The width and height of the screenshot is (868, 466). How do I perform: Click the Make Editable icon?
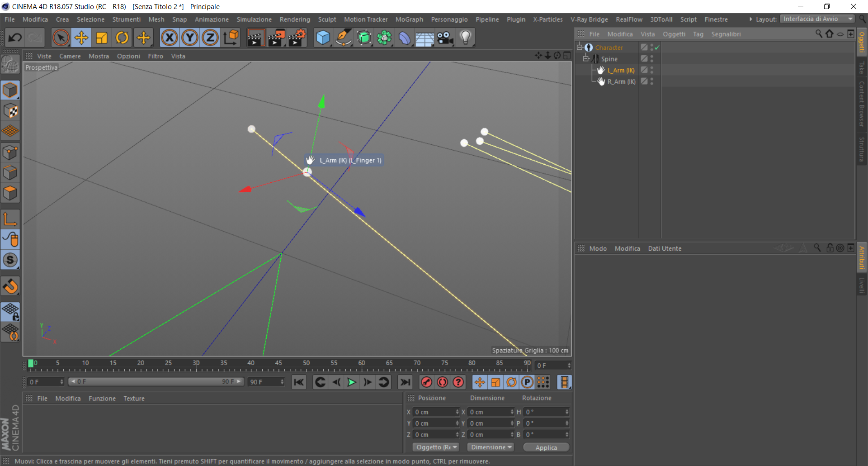click(10, 64)
